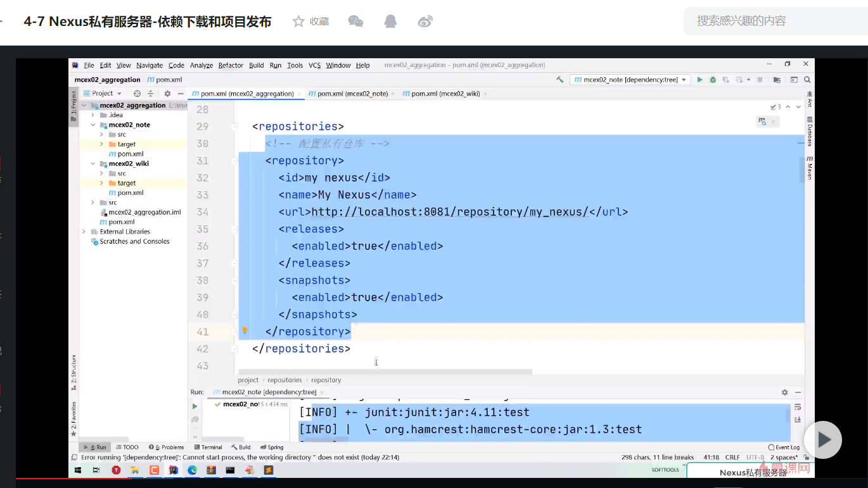Toggle fold marker at line 31 repository
Viewport: 868px width, 488px height.
tap(234, 161)
